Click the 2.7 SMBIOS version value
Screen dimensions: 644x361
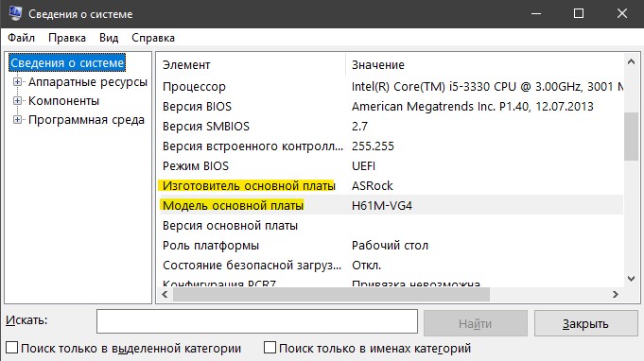pos(359,126)
